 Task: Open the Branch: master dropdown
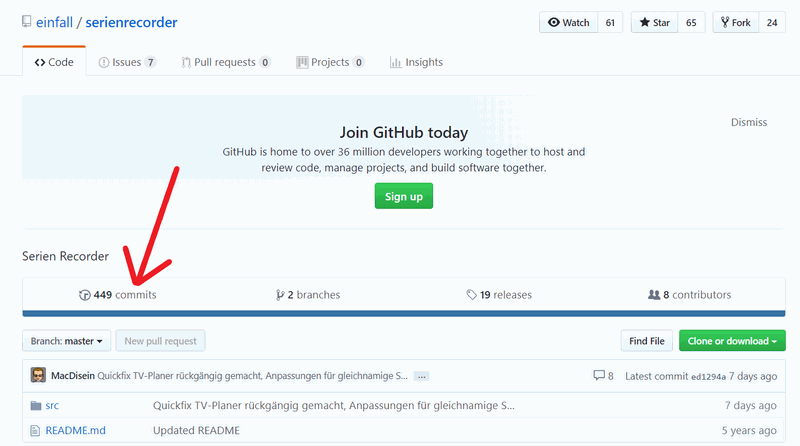point(66,341)
